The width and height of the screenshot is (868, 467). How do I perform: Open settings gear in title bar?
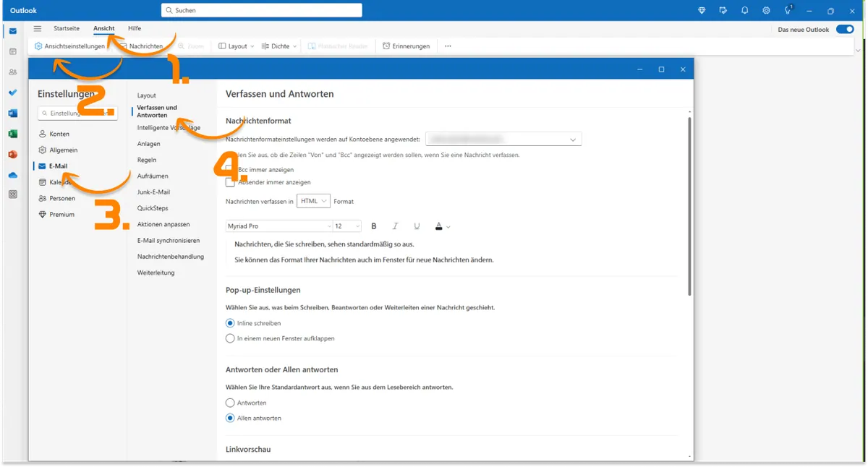pyautogui.click(x=766, y=10)
